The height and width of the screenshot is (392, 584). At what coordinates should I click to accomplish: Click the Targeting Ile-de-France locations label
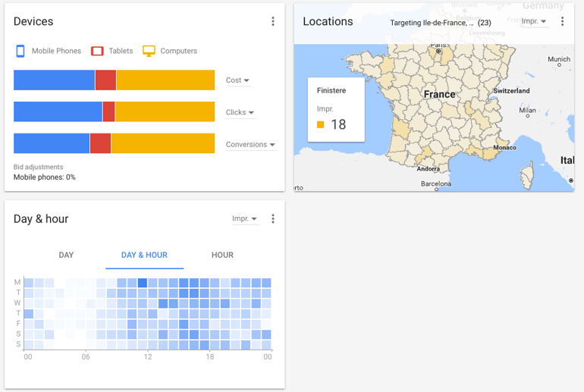(440, 23)
